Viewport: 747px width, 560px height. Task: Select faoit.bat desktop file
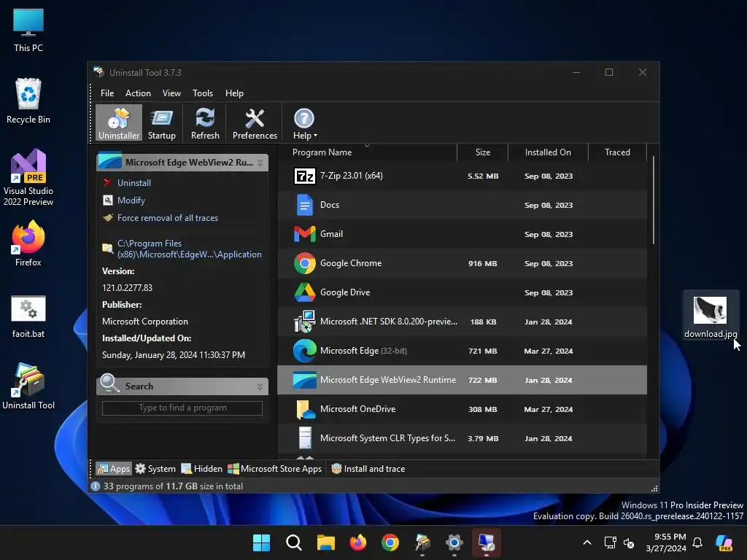pos(28,316)
